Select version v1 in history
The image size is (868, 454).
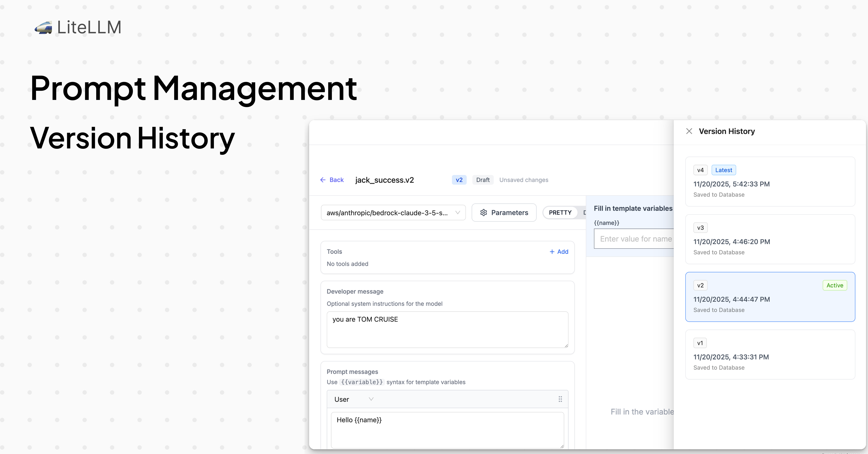[770, 354]
